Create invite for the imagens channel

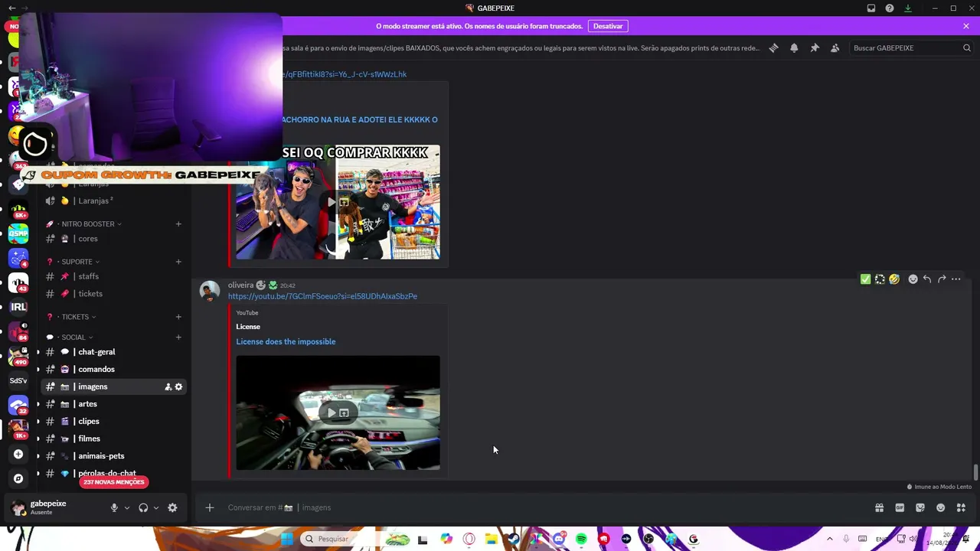[x=168, y=387]
